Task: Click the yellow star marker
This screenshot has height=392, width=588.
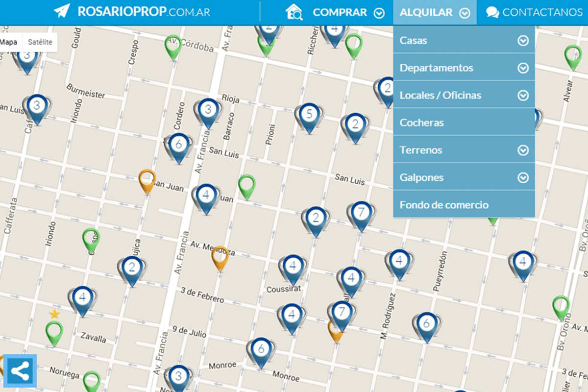Action: [54, 314]
